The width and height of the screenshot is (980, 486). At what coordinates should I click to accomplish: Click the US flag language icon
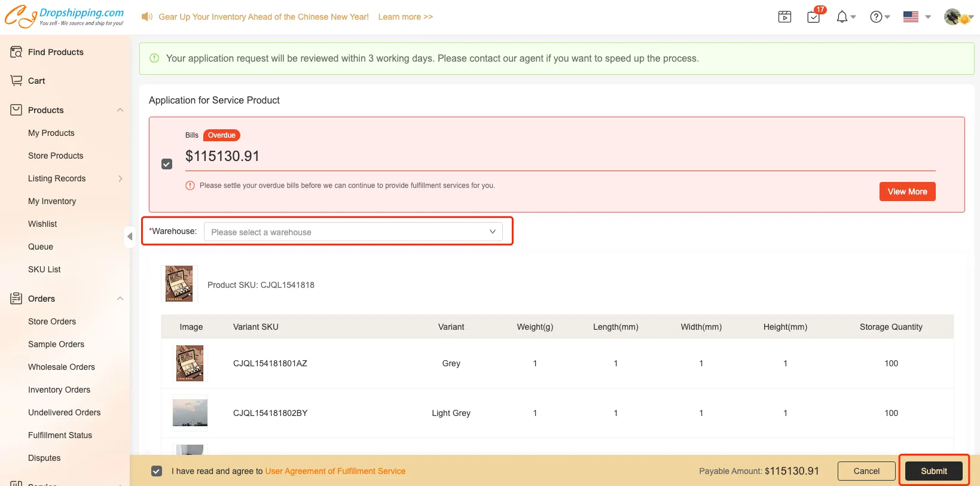coord(911,17)
